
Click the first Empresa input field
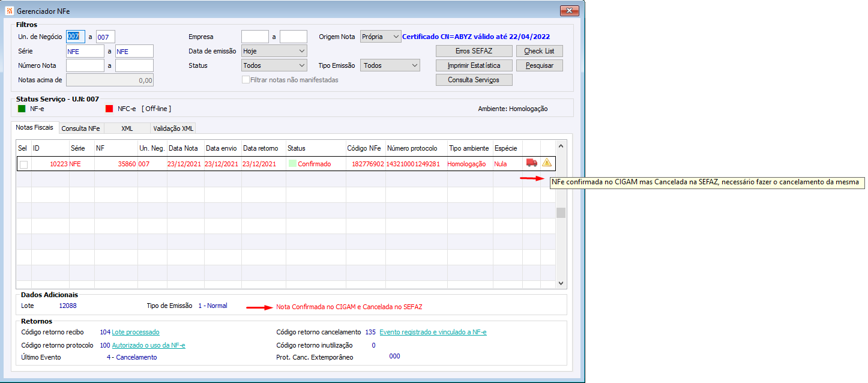coord(255,37)
